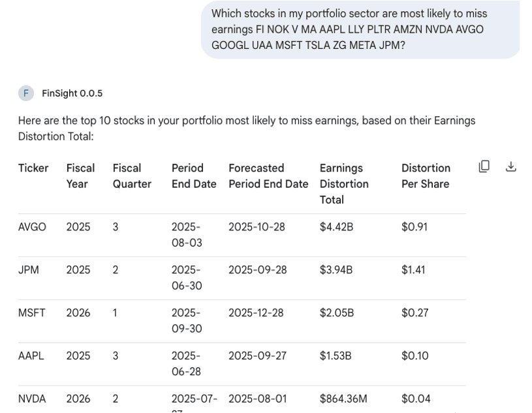The image size is (532, 413).
Task: Click the FinSight 0.0.5 name label
Action: click(x=72, y=93)
